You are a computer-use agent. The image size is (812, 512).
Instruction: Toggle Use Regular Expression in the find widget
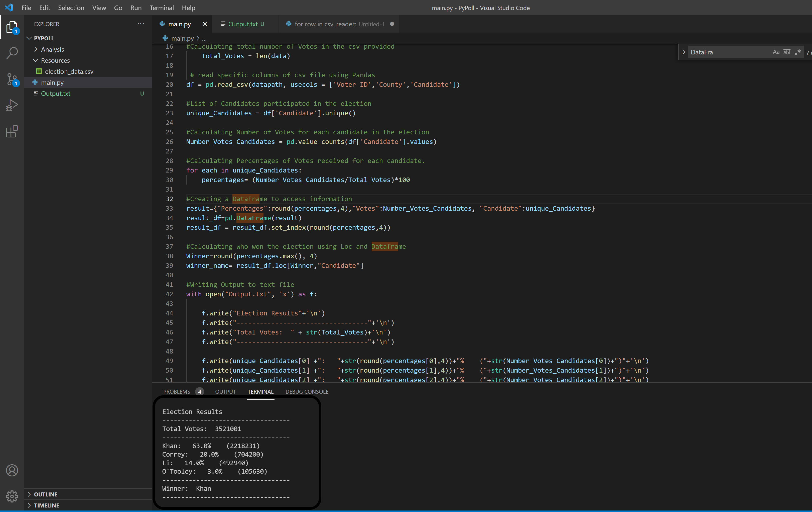tap(798, 52)
